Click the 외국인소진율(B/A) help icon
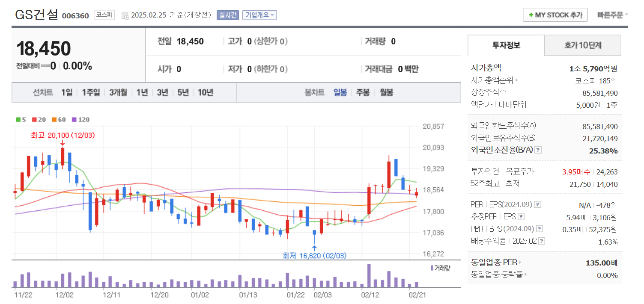This screenshot has width=644, height=304. 537,150
